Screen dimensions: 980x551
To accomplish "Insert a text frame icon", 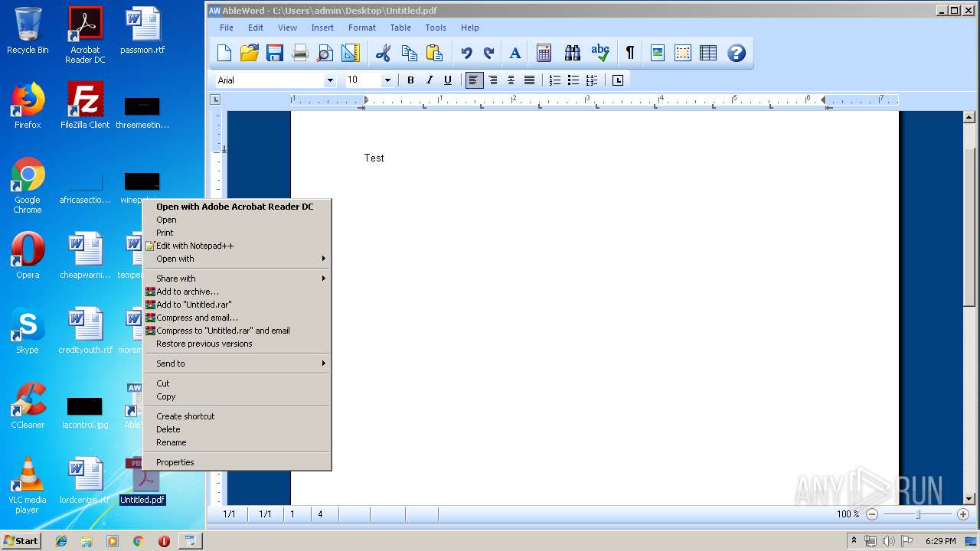I will point(683,53).
